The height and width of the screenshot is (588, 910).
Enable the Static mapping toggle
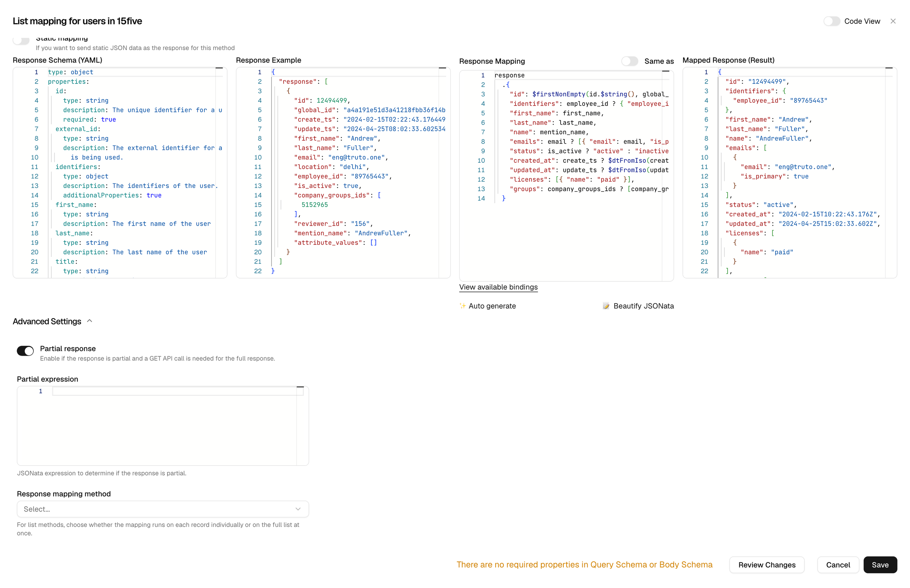(x=21, y=40)
